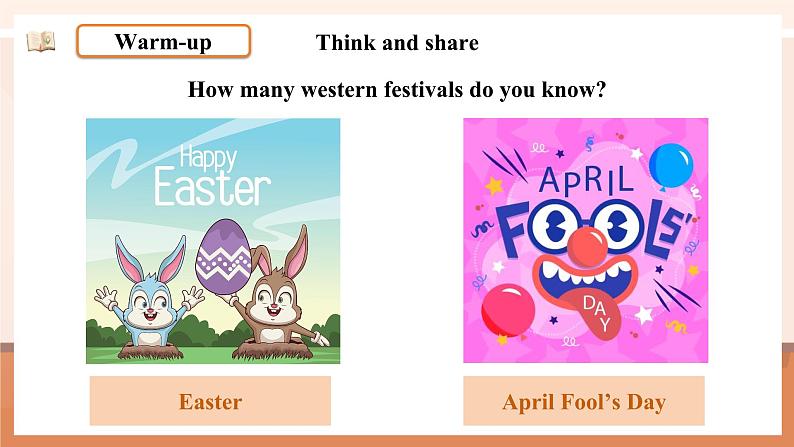The height and width of the screenshot is (447, 794).
Task: Click the blue balloon in Fools' image
Action: (671, 166)
